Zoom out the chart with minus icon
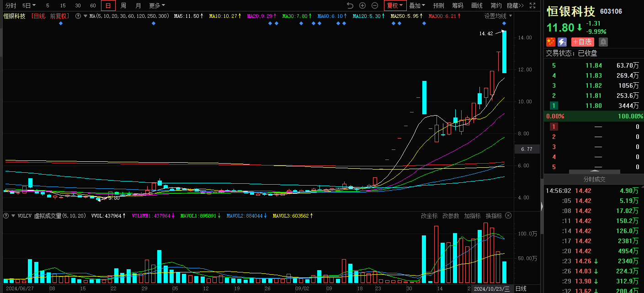Viewport: 644px width, 293px height. (x=375, y=5)
